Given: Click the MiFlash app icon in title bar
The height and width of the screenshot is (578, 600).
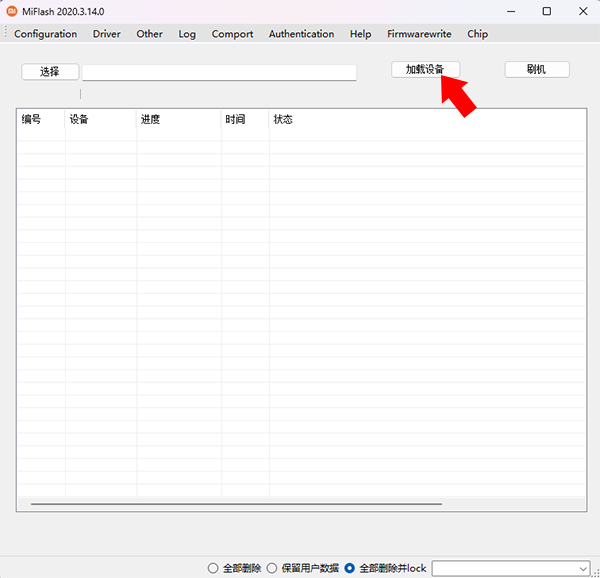Looking at the screenshot, I should 12,11.
